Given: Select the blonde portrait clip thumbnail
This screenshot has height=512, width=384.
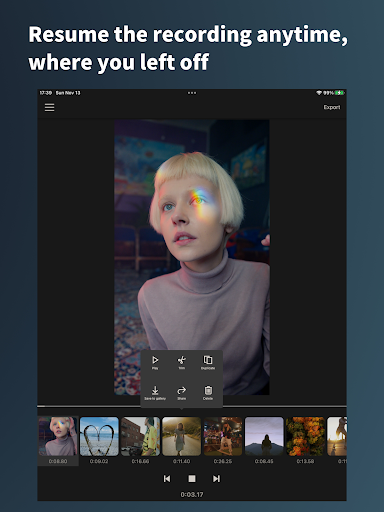Looking at the screenshot, I should pos(58,436).
